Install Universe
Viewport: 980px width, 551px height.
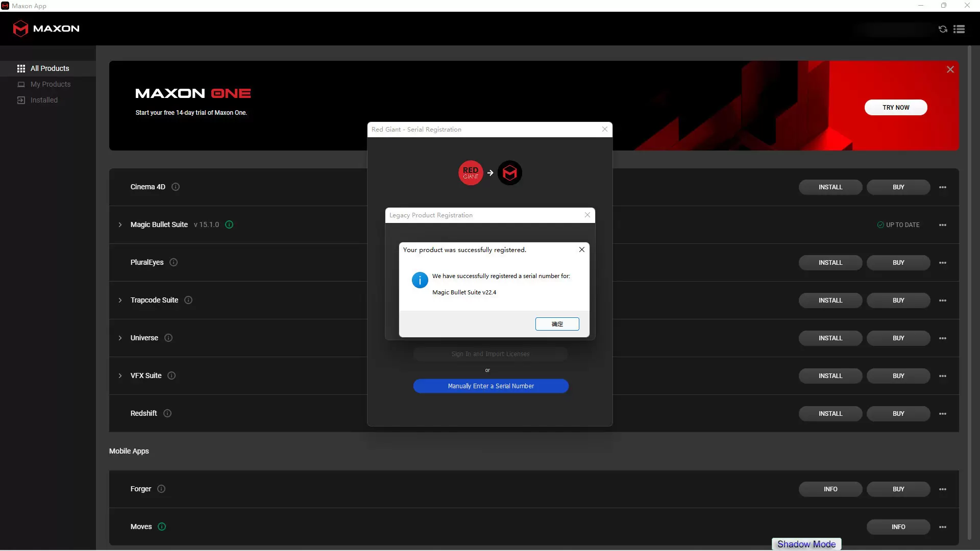(830, 338)
